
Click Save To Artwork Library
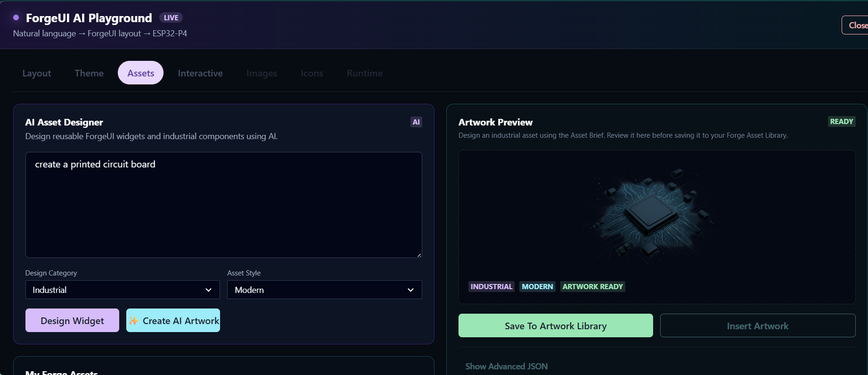[556, 326]
